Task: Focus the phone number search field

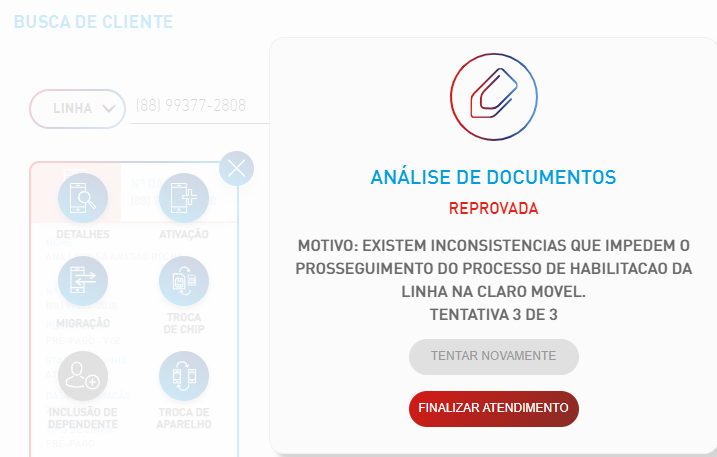Action: coord(200,106)
